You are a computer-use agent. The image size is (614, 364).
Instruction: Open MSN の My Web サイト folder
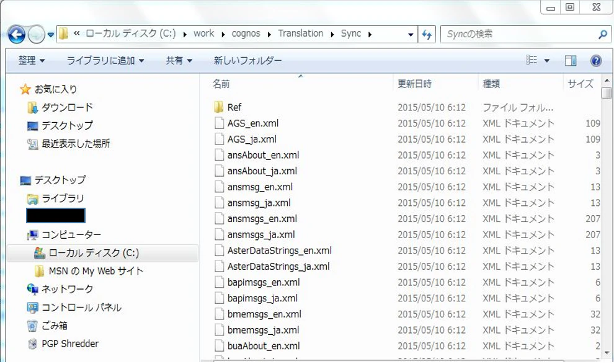[89, 271]
